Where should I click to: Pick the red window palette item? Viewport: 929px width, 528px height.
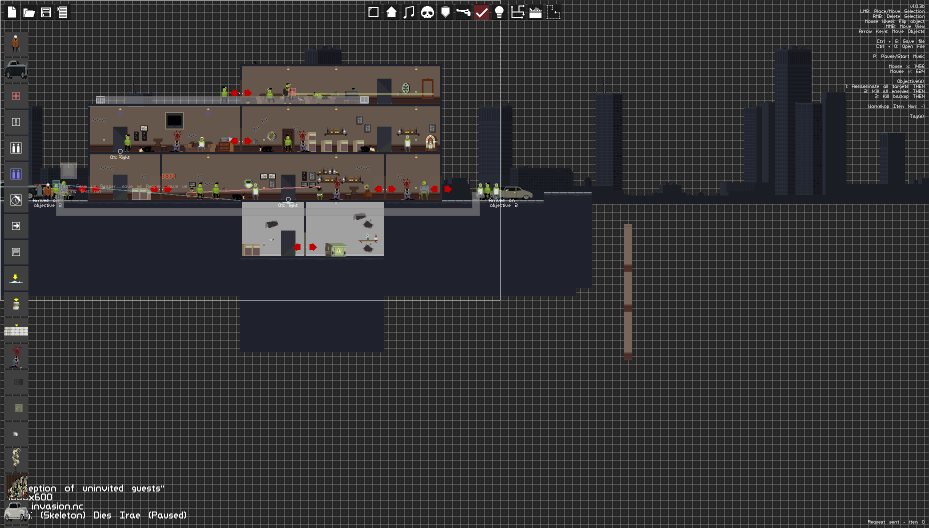(x=16, y=96)
